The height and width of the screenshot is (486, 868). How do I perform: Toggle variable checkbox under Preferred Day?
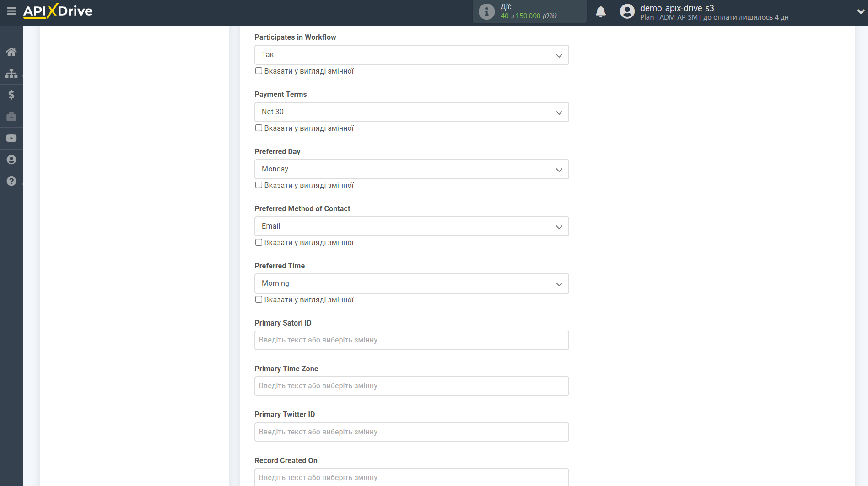pos(259,185)
